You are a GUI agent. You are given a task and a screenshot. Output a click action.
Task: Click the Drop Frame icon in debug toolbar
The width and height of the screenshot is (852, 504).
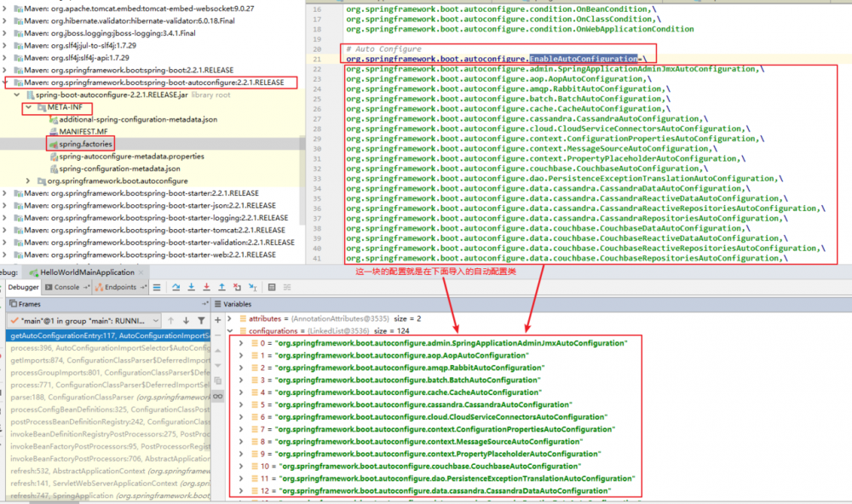(238, 286)
